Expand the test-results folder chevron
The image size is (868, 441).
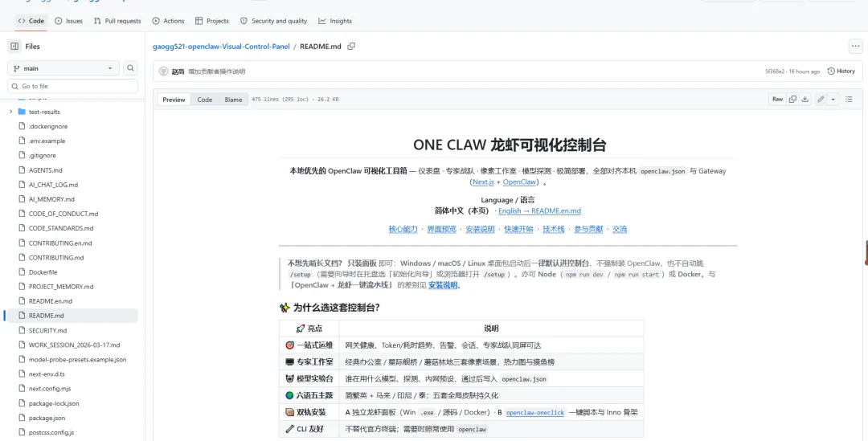(11, 112)
